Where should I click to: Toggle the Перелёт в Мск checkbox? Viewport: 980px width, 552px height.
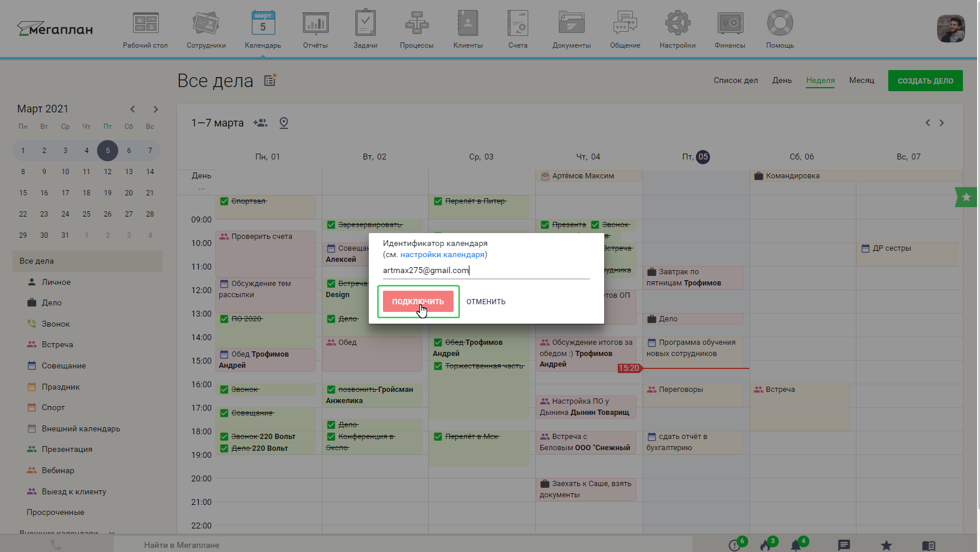[438, 437]
